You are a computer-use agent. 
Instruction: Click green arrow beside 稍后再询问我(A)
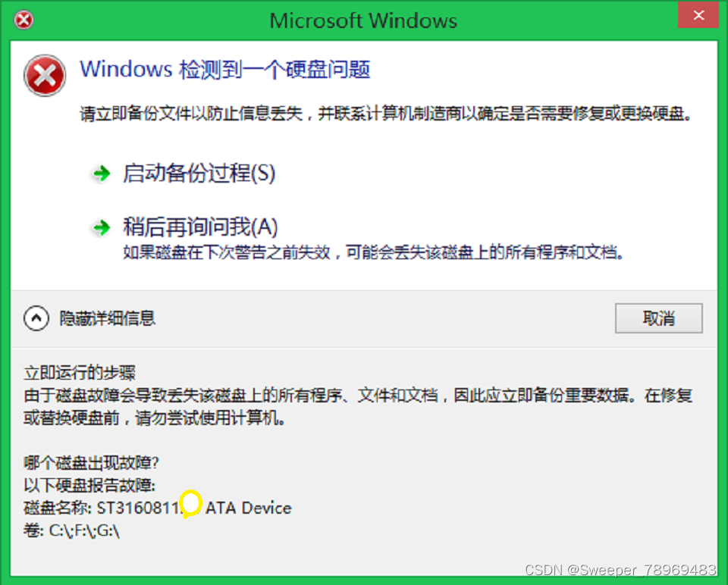101,228
